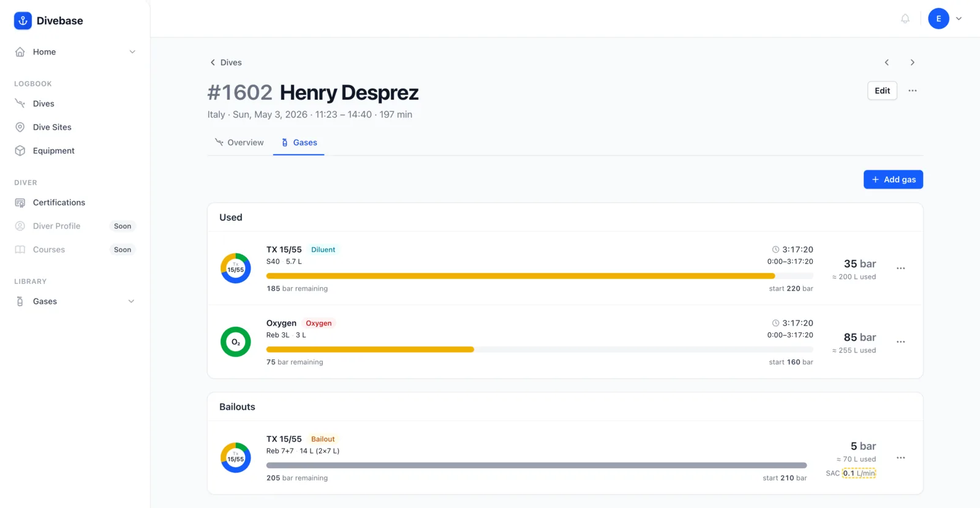The image size is (980, 508).
Task: Switch to the Overview tab
Action: (x=239, y=143)
